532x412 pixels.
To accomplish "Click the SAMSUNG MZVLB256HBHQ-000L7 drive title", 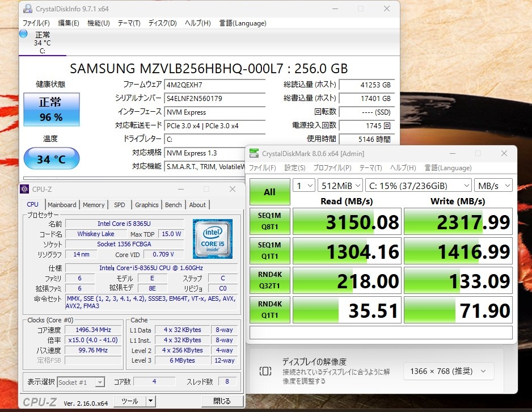I will (x=209, y=69).
